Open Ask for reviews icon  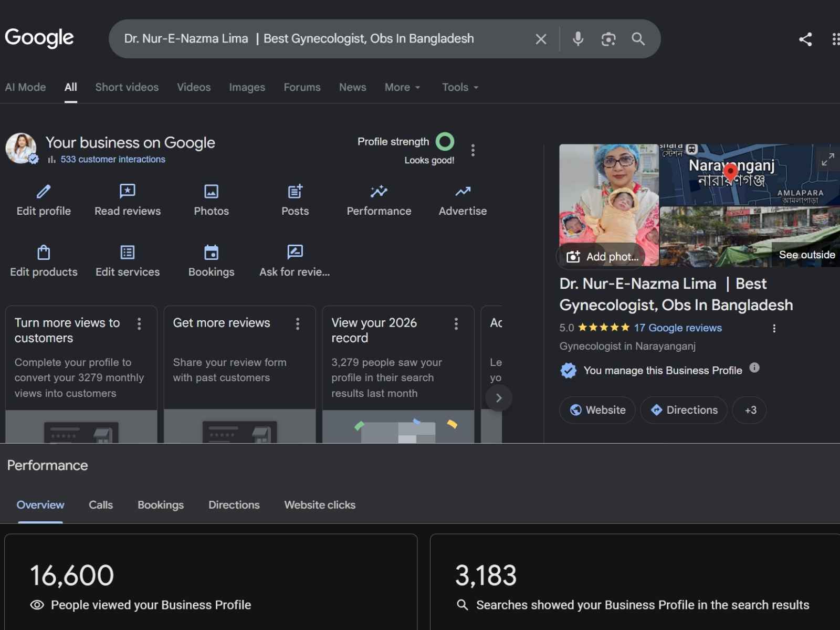click(x=295, y=253)
